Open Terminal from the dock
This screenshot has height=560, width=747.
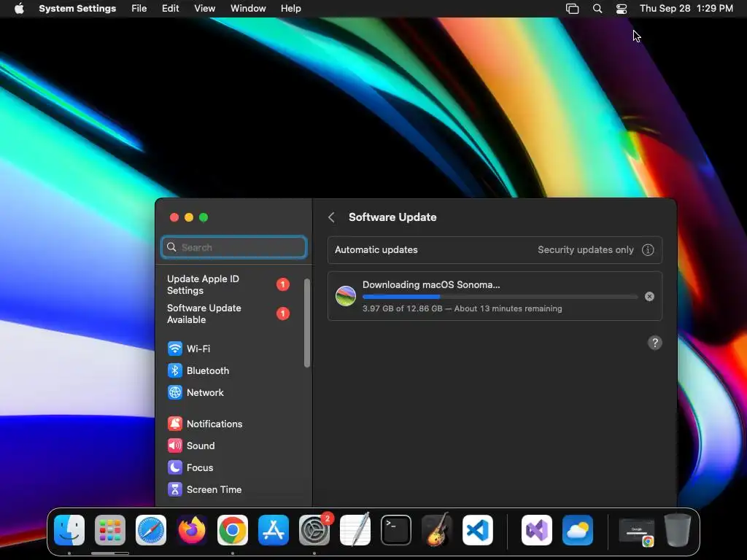tap(396, 530)
